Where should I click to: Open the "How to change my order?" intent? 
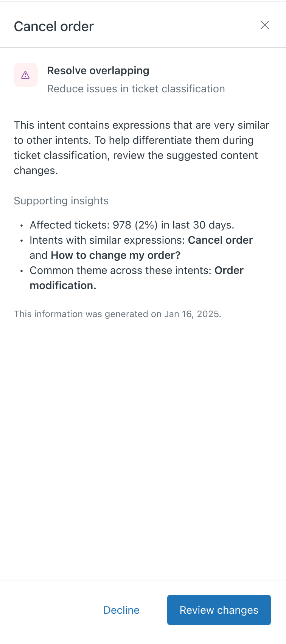tap(115, 255)
